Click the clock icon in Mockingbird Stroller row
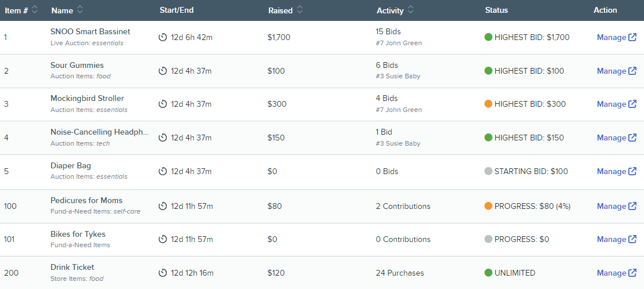Image resolution: width=644 pixels, height=289 pixels. [x=163, y=104]
